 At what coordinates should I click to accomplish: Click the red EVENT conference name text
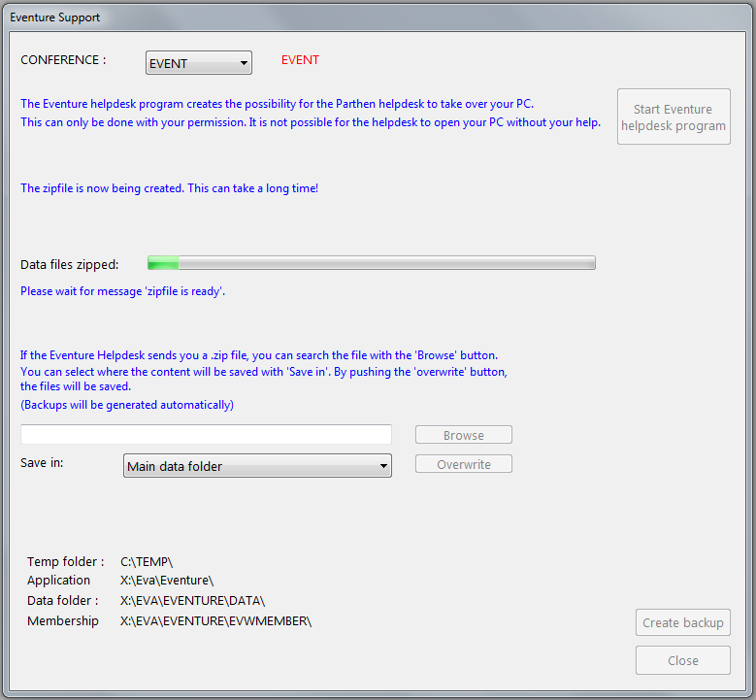pos(300,60)
